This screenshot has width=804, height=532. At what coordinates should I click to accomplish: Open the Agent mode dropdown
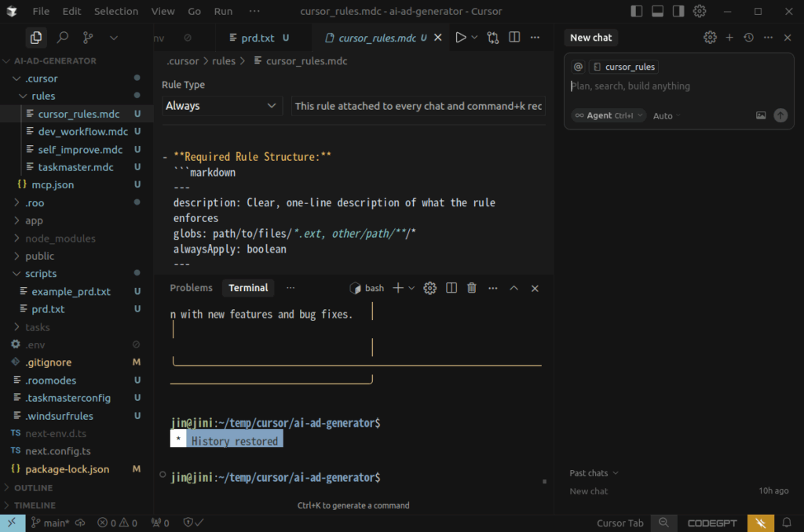click(x=608, y=116)
